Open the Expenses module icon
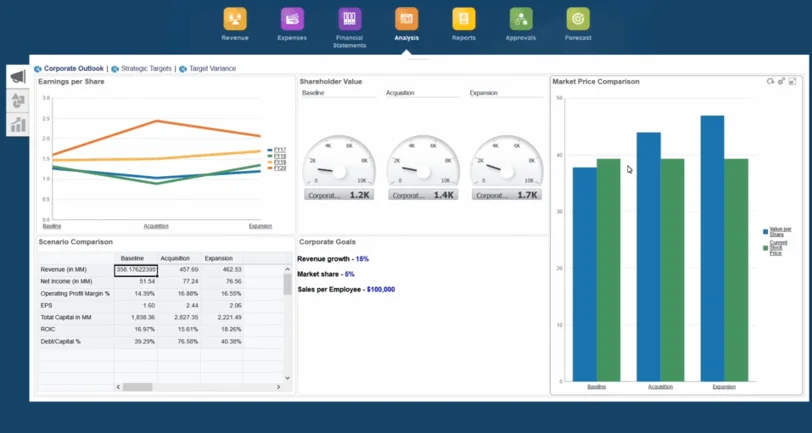 tap(292, 19)
